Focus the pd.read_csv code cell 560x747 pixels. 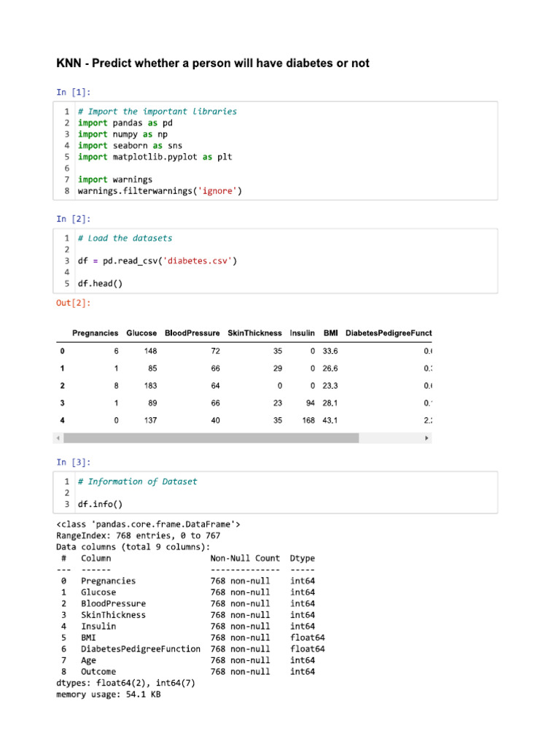point(277,260)
